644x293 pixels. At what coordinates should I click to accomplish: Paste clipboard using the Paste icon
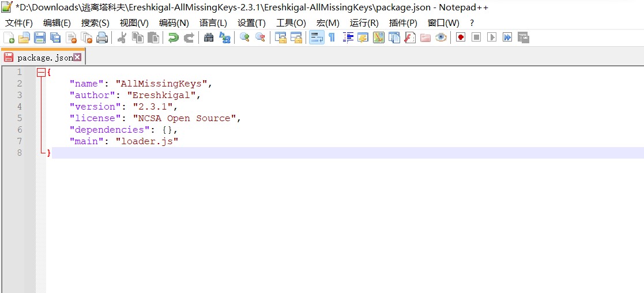(x=153, y=38)
